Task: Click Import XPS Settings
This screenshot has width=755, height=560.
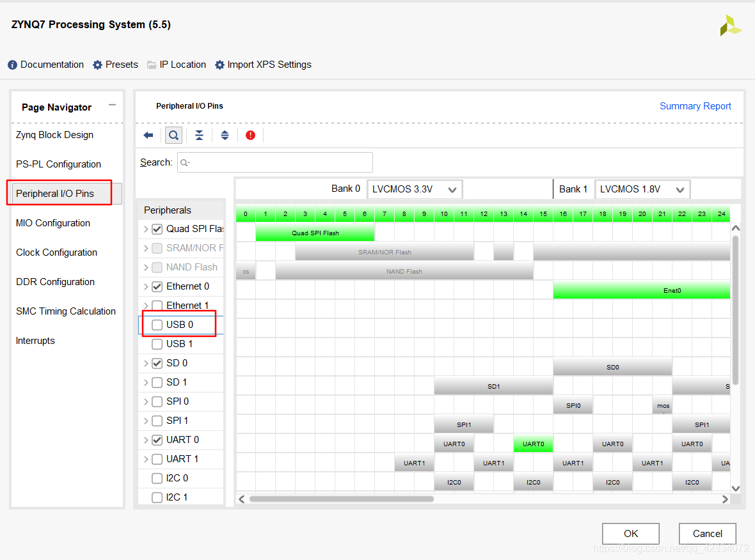Action: tap(269, 65)
